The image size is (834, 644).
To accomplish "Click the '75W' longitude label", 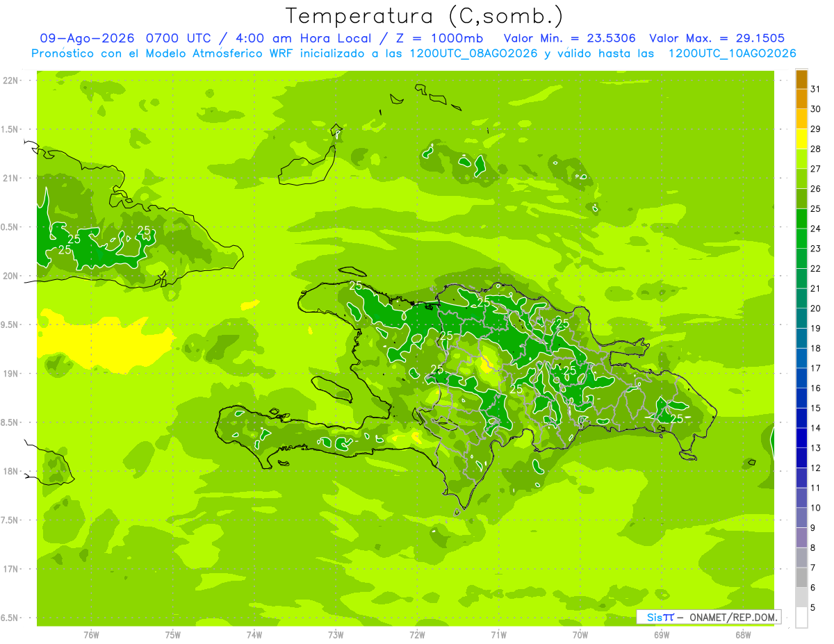I will point(172,635).
